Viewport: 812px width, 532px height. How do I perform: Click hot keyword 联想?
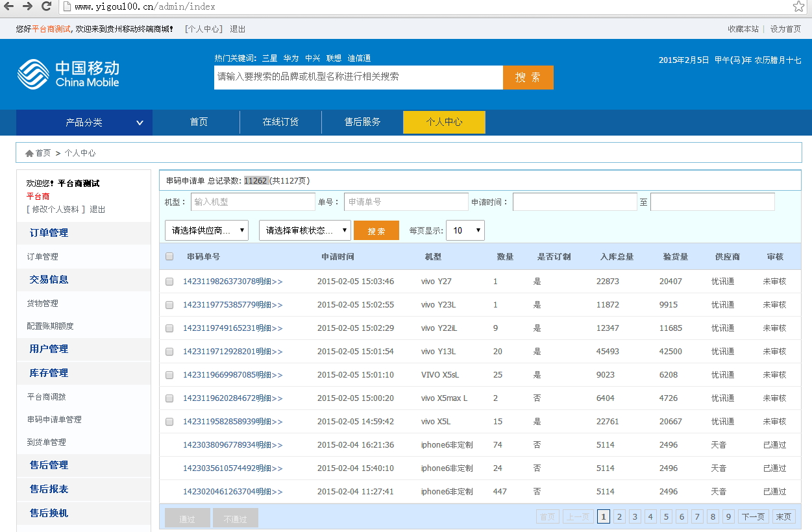(x=334, y=58)
